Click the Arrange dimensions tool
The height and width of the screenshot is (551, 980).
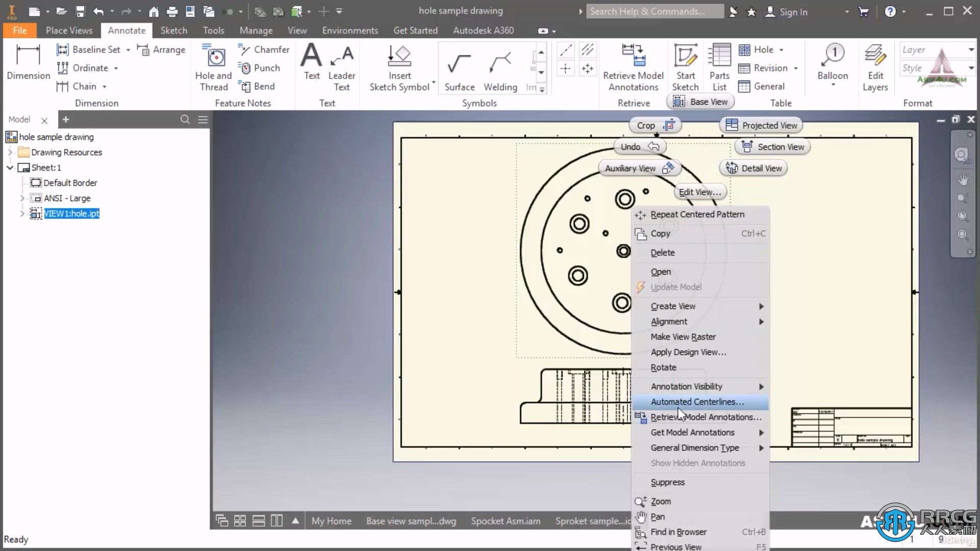(161, 49)
